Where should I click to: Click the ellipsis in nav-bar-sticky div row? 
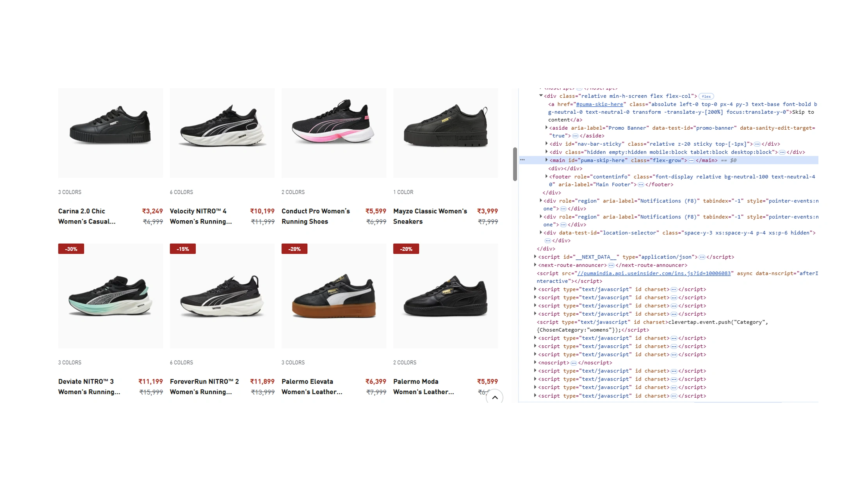(757, 144)
